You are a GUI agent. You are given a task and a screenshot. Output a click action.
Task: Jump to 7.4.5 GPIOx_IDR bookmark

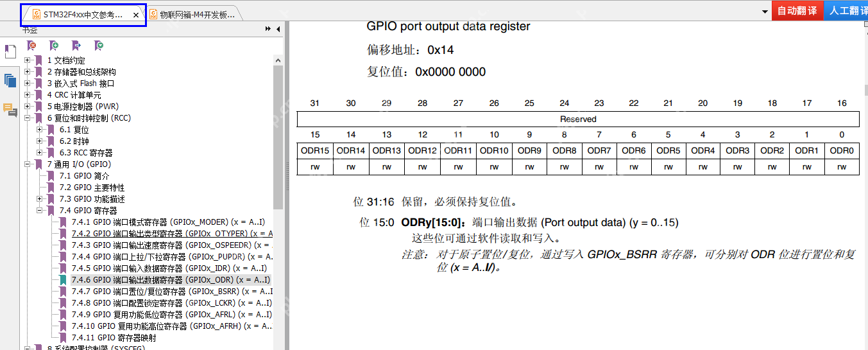(x=169, y=268)
